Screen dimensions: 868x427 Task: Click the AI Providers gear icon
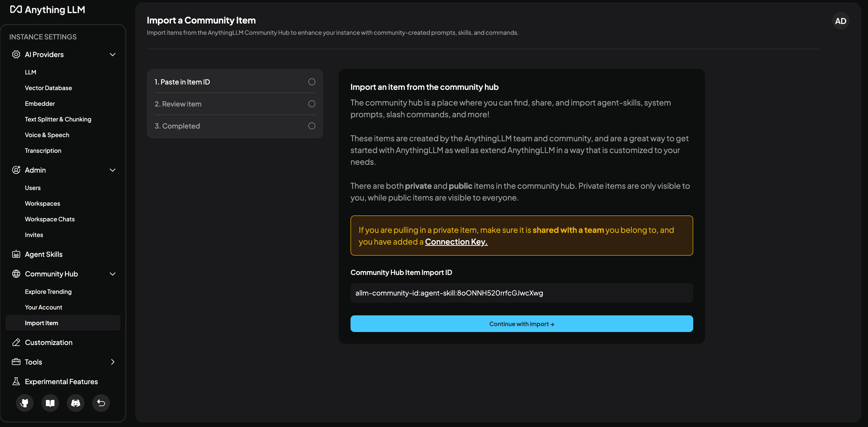point(16,54)
